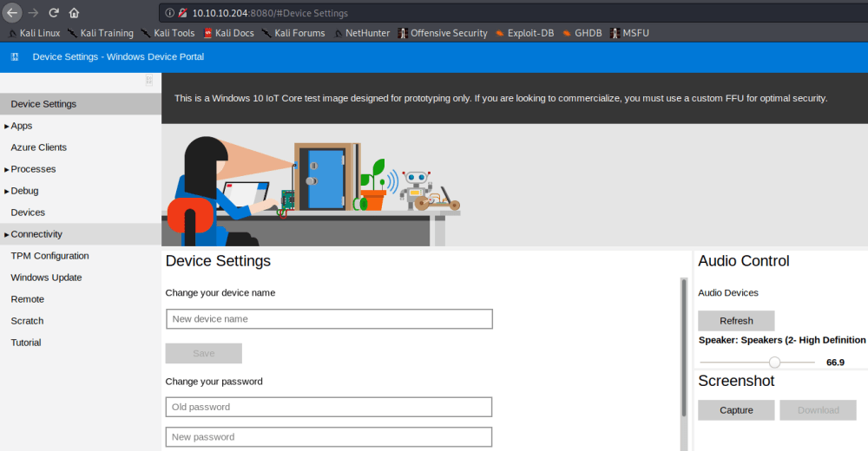
Task: Click the Windows Device Portal header icon
Action: point(15,56)
